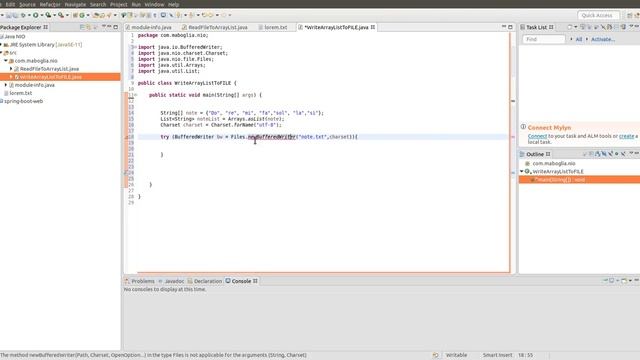The image size is (640, 360).
Task: Click the create link in Mylyn message
Action: 627,136
